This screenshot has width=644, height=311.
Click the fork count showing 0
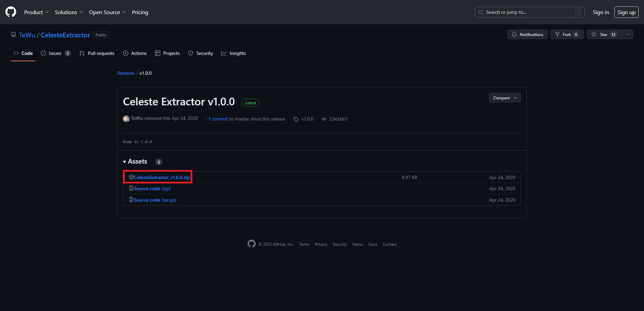(576, 34)
